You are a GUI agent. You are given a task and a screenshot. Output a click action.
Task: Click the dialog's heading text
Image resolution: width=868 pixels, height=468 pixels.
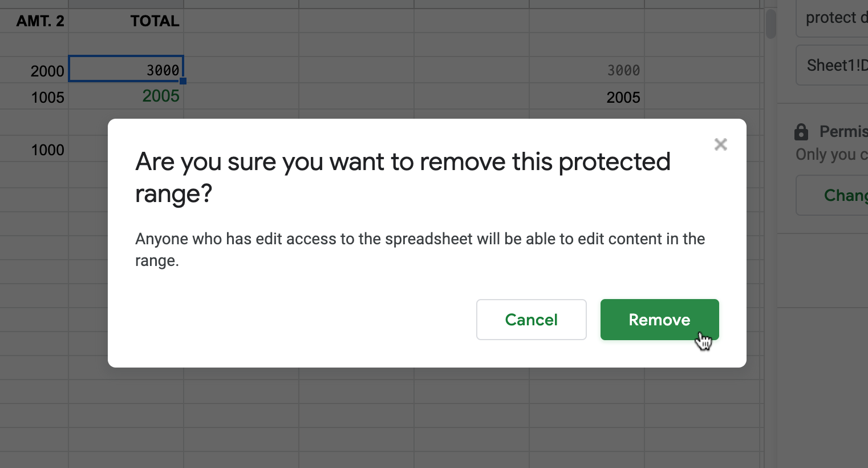point(403,177)
